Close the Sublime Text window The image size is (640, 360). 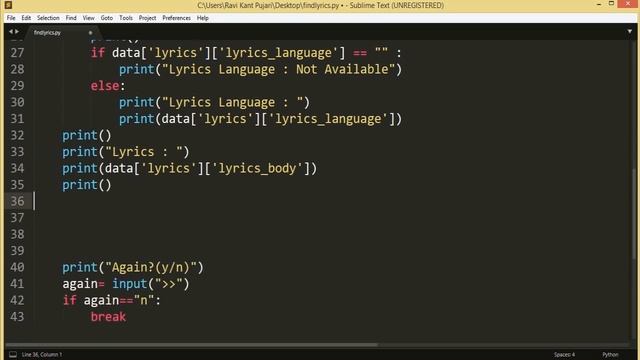pos(628,4)
